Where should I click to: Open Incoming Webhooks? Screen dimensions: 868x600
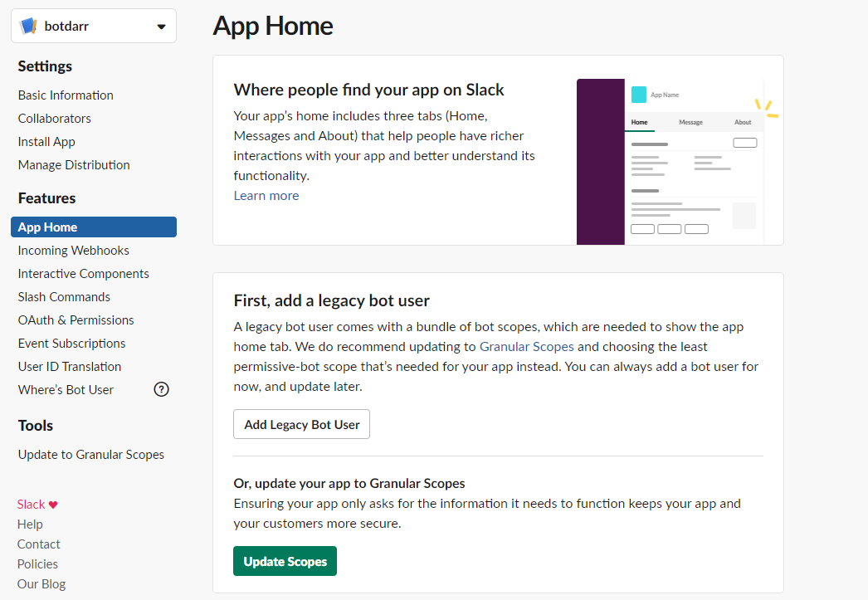point(73,250)
